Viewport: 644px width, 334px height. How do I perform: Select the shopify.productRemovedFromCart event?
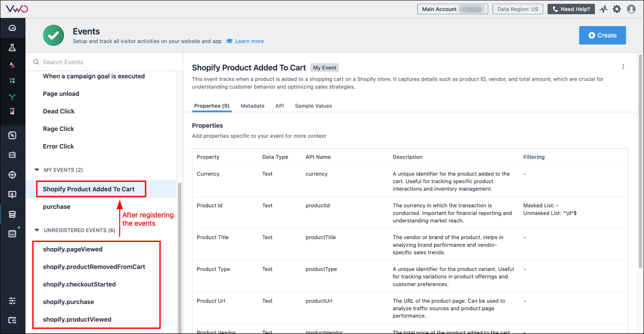point(94,267)
